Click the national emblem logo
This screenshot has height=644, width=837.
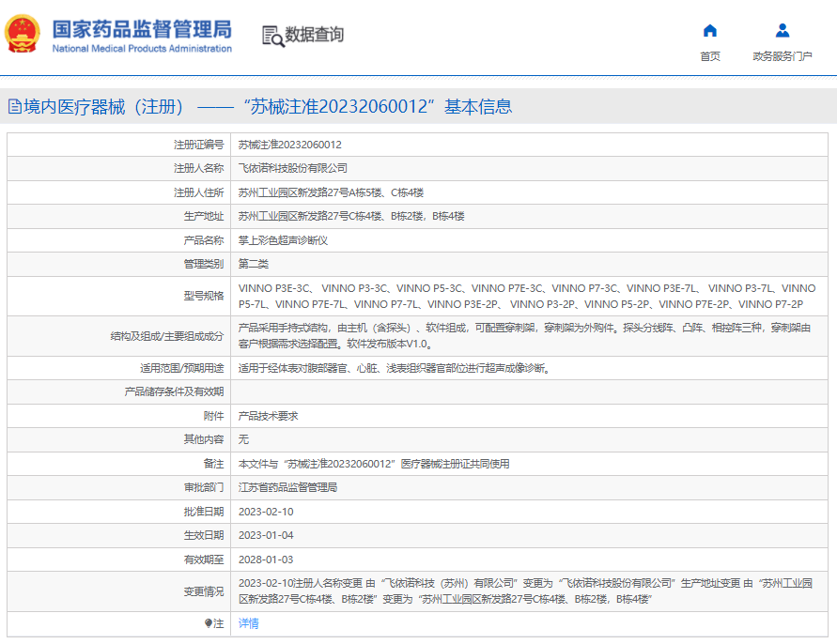[x=22, y=34]
